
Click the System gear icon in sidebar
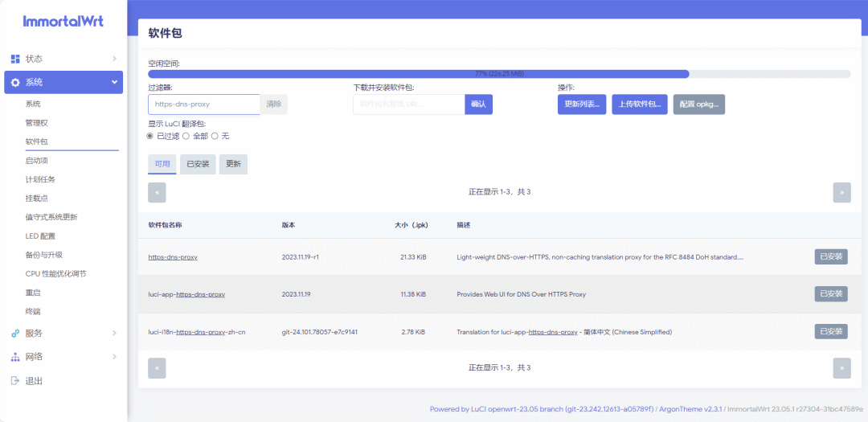[x=15, y=82]
